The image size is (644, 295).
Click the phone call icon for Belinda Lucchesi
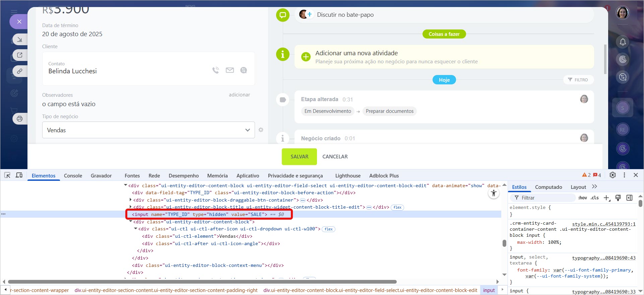215,70
